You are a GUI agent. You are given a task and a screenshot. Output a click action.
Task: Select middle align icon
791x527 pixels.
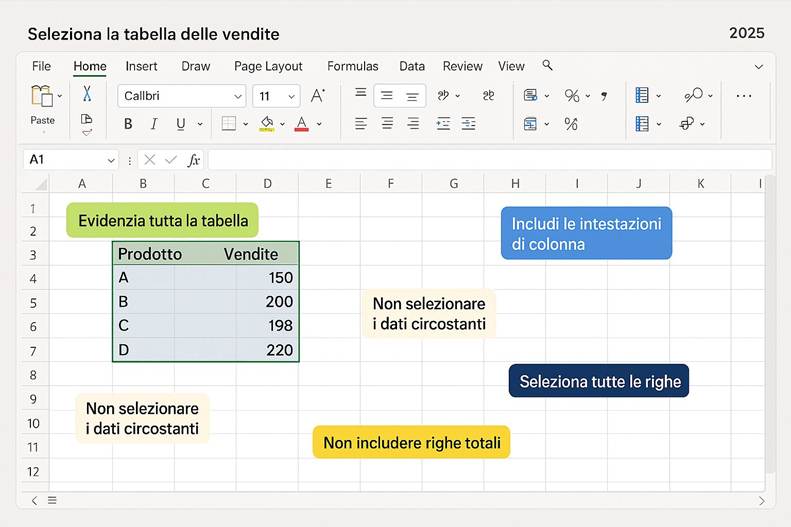coord(386,95)
